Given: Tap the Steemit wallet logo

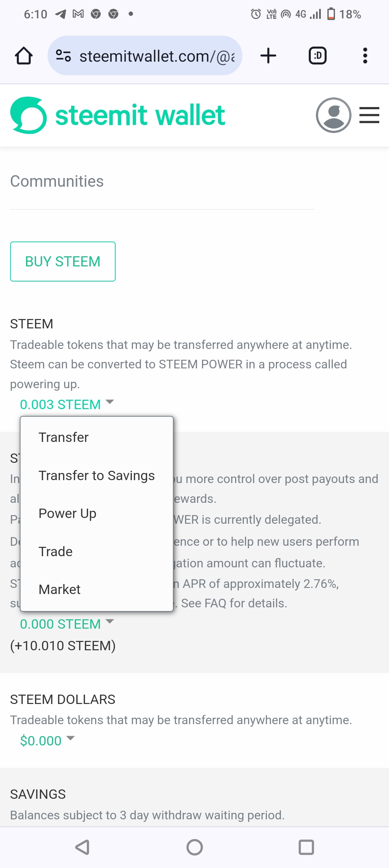Looking at the screenshot, I should point(118,115).
